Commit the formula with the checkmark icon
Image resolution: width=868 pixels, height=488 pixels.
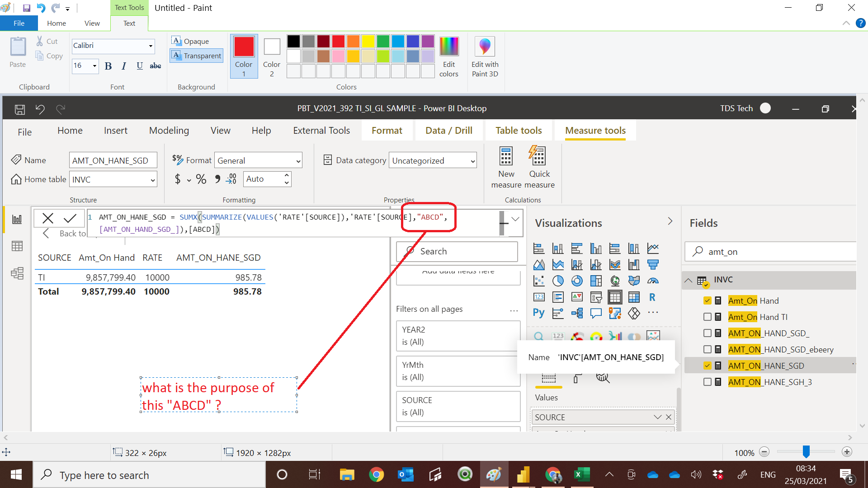[x=70, y=219]
